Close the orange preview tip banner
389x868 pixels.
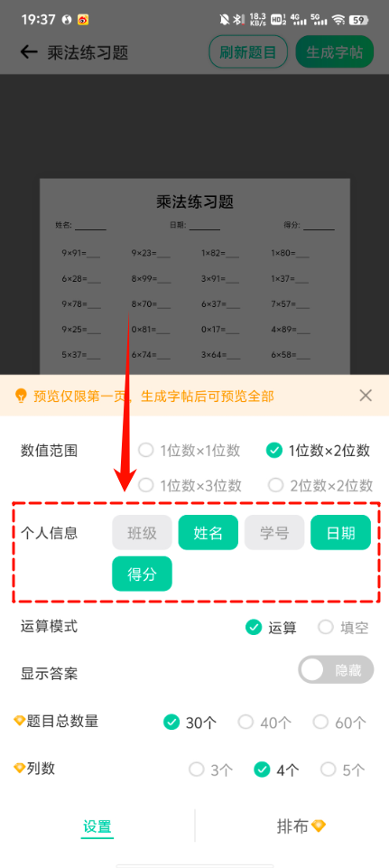tap(366, 396)
